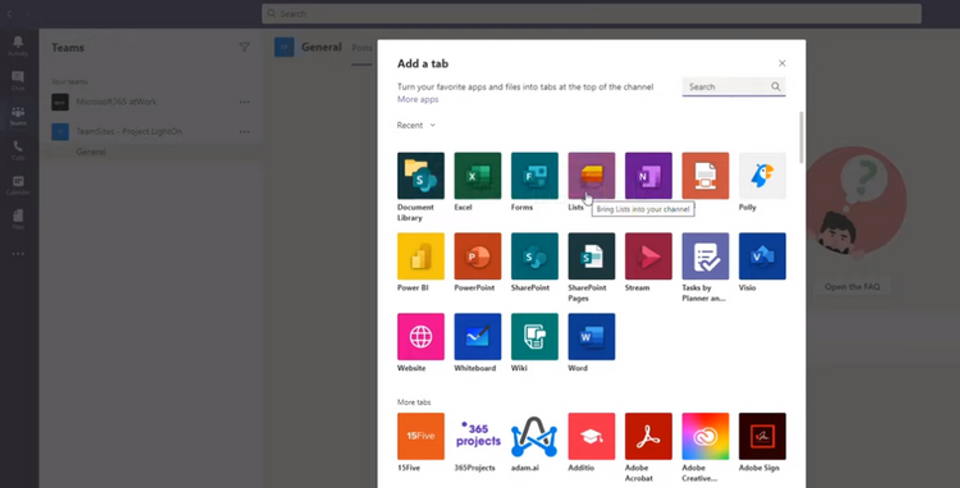Show more apps ellipsis in left rail
Viewport: 960px width, 488px height.
pyautogui.click(x=18, y=253)
